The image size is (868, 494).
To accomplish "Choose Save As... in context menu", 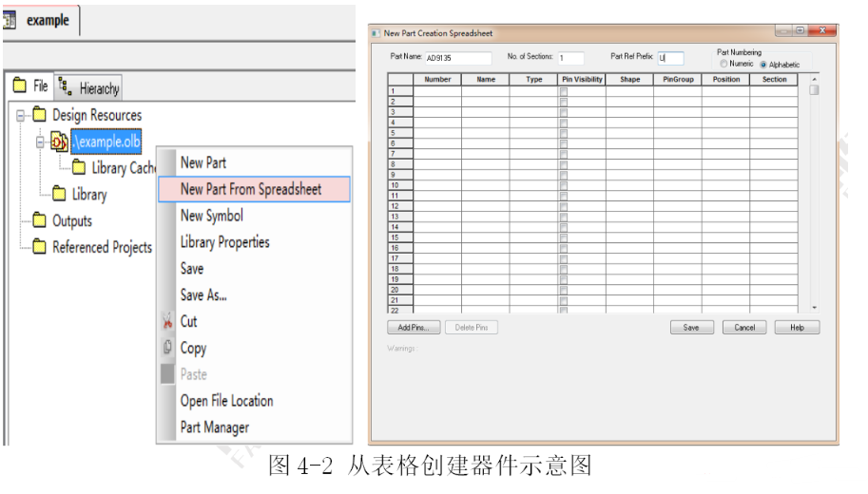I will coord(255,294).
